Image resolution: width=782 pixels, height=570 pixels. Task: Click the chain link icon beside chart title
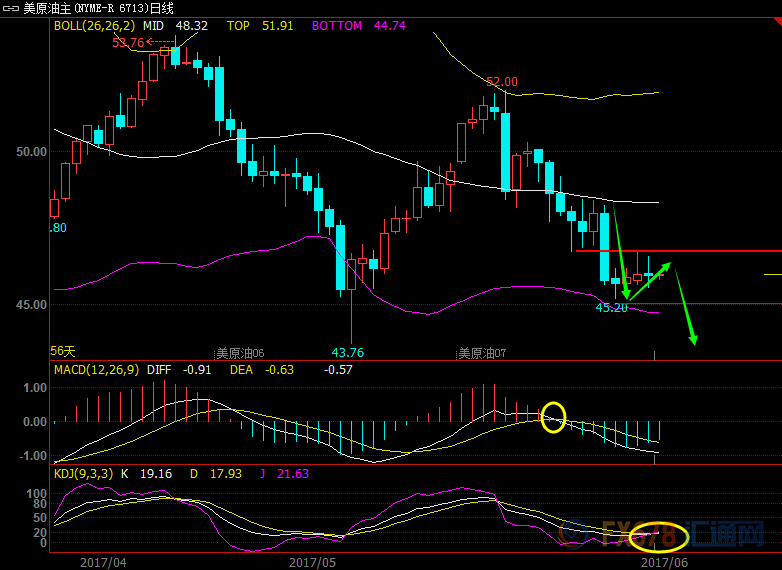10,8
